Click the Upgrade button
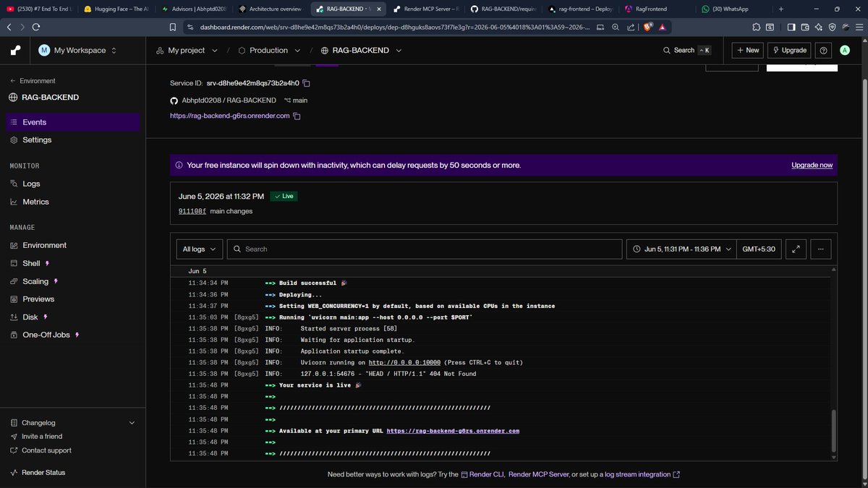Image resolution: width=868 pixels, height=488 pixels. pos(789,51)
